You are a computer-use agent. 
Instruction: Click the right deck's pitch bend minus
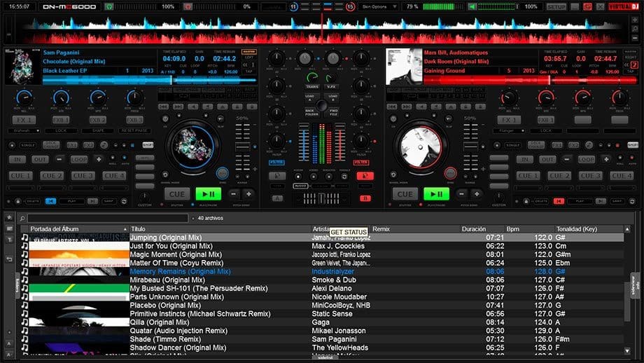[461, 194]
